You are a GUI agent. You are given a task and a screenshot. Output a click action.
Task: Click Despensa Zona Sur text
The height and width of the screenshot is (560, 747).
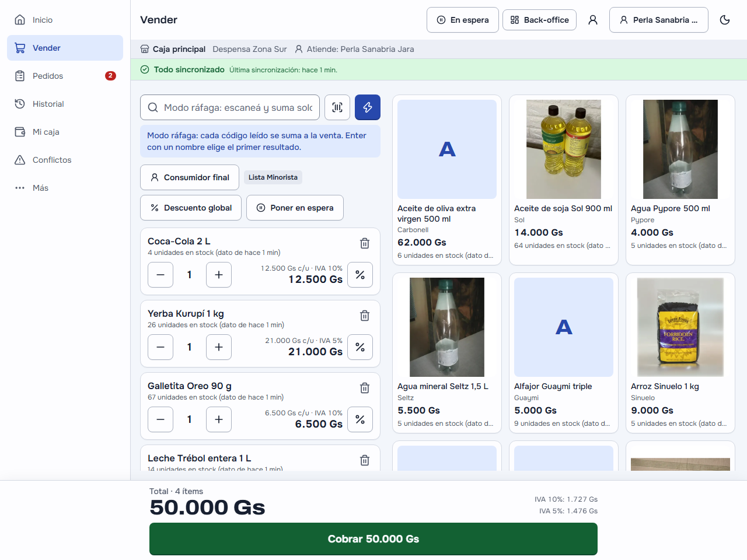(250, 49)
